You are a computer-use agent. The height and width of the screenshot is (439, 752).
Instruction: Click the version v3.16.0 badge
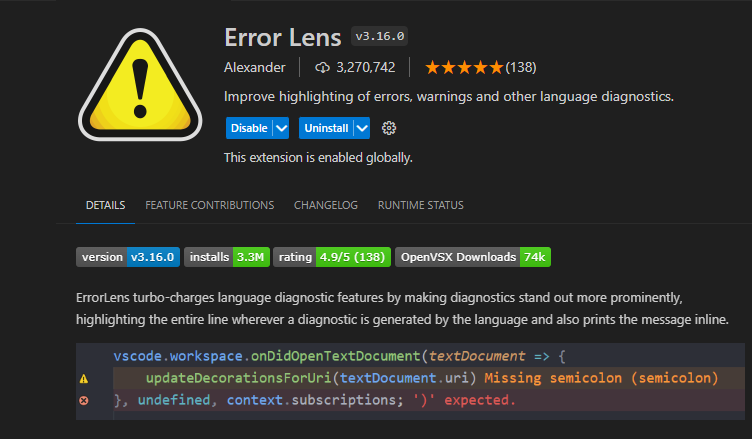(128, 257)
